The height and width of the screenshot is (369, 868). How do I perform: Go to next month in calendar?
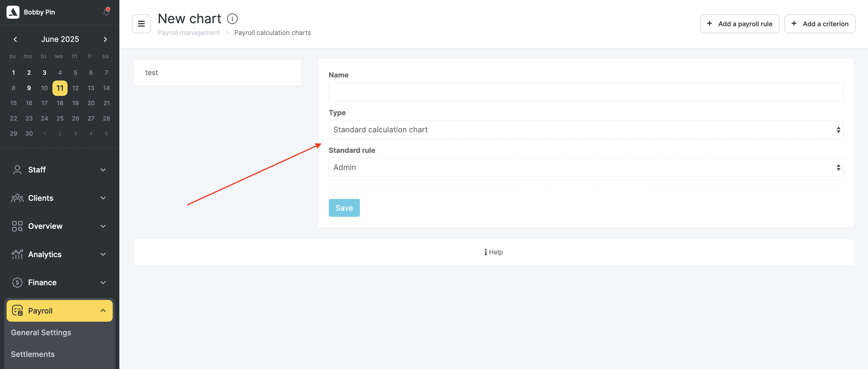click(x=105, y=39)
